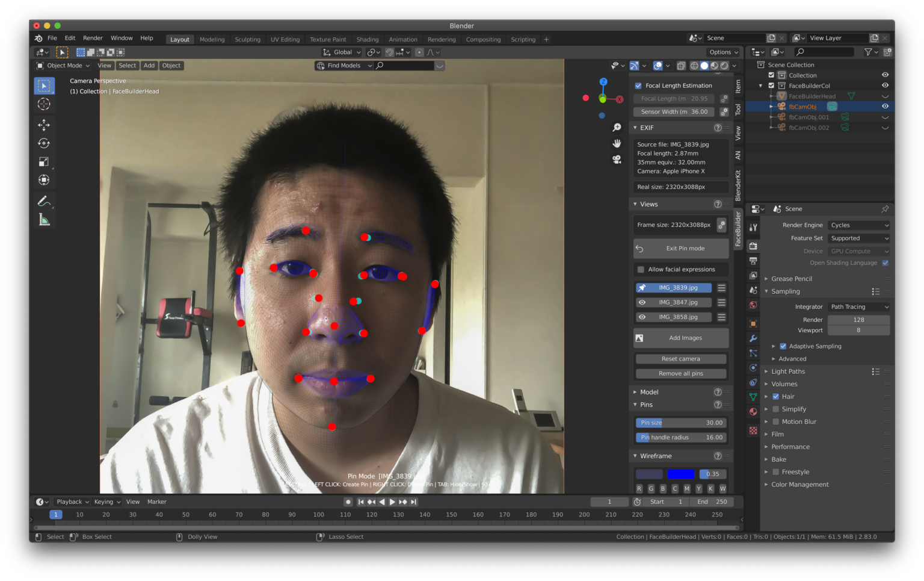This screenshot has width=924, height=581.
Task: Enable the Simplify checkbox
Action: point(775,409)
